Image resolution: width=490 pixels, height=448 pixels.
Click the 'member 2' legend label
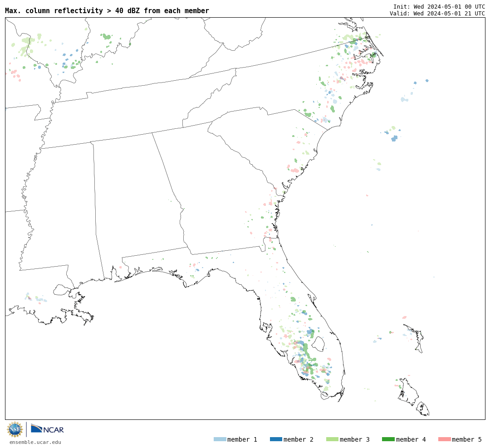pos(299,439)
